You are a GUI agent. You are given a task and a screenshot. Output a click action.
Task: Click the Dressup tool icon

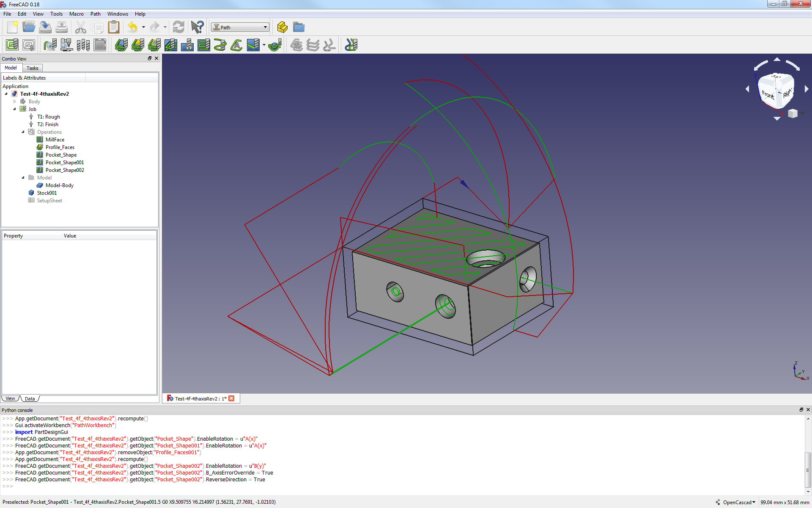click(x=351, y=45)
